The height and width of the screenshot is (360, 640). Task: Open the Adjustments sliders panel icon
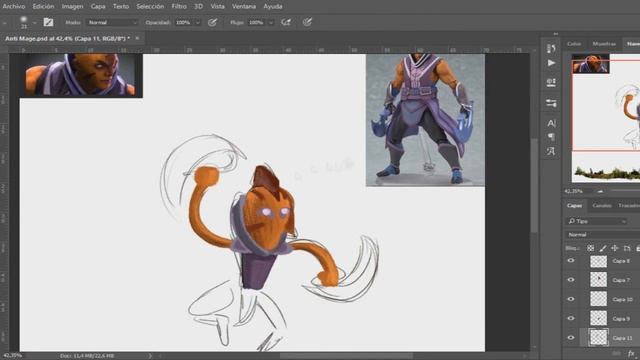tap(551, 103)
